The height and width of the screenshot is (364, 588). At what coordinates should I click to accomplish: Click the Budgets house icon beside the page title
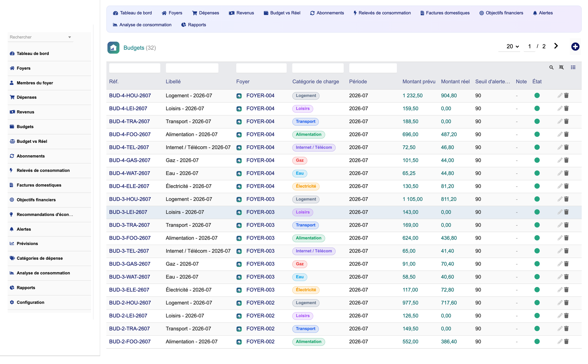tap(113, 48)
